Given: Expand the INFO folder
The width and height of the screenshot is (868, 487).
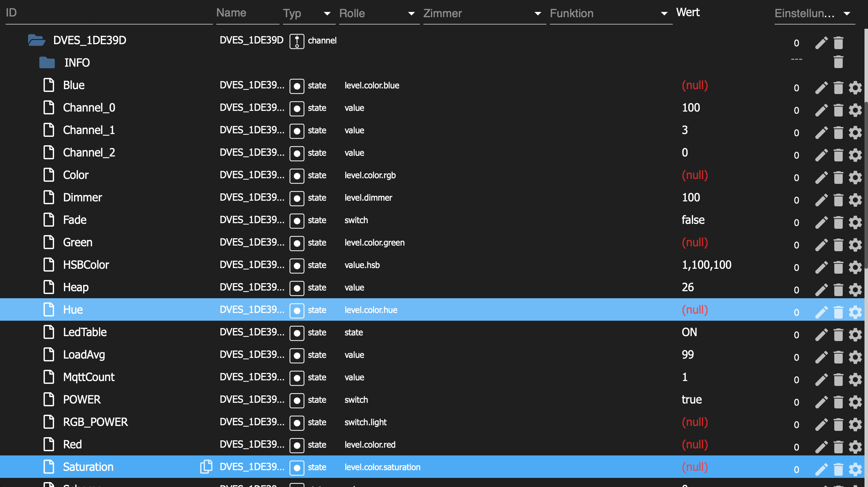Looking at the screenshot, I should coord(47,62).
